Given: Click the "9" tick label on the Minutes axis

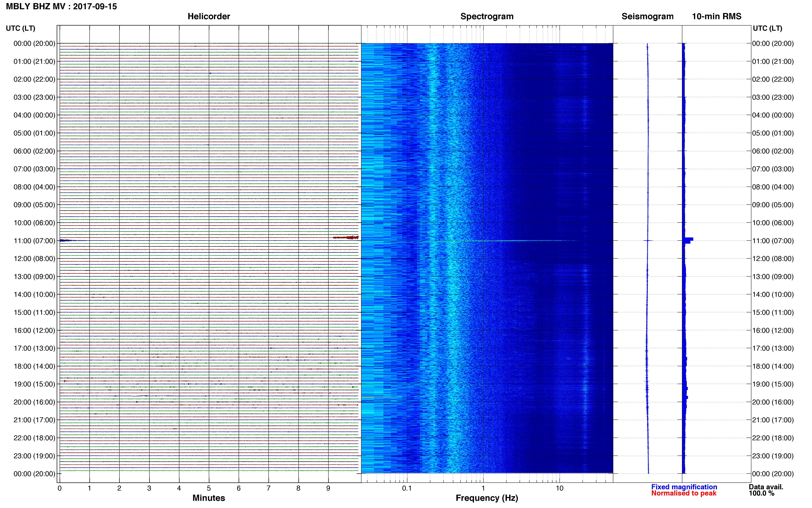Looking at the screenshot, I should pyautogui.click(x=328, y=488).
